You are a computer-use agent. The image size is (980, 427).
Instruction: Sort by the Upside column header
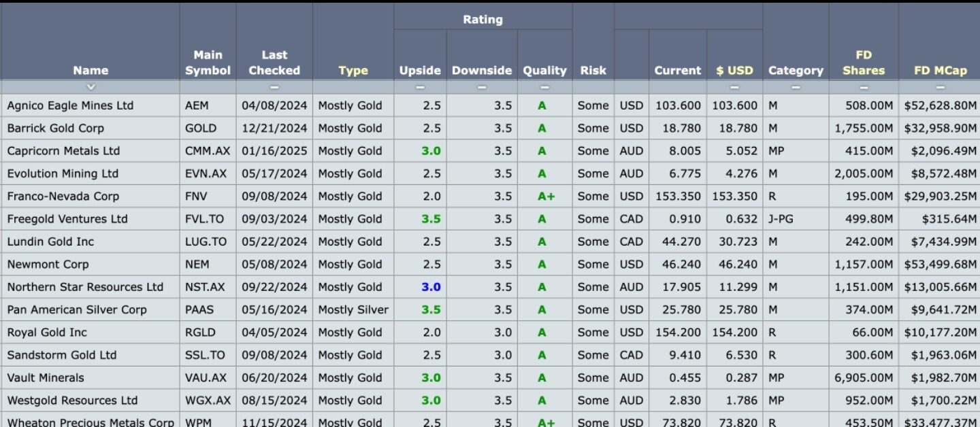click(420, 71)
